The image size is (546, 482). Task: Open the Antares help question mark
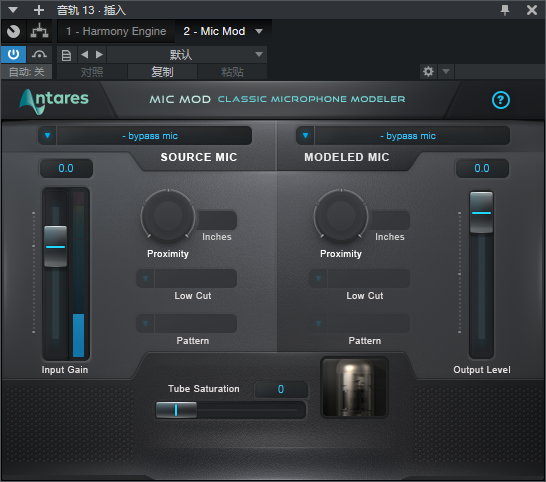[501, 100]
